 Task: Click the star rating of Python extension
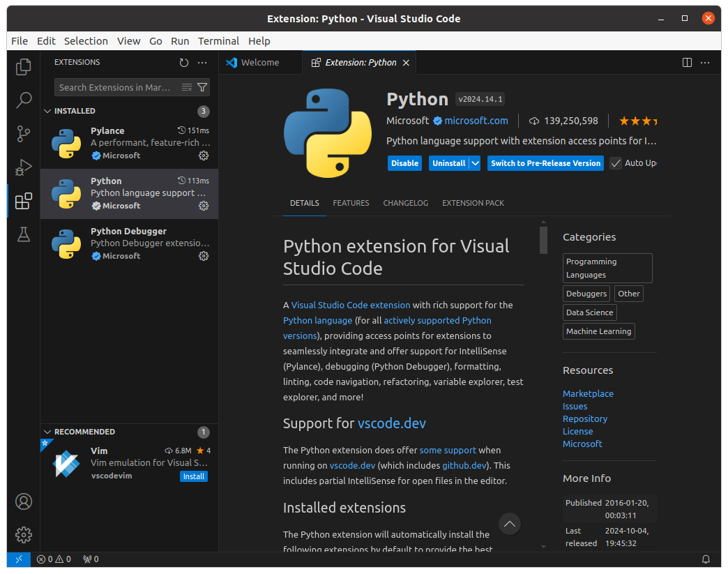[637, 121]
